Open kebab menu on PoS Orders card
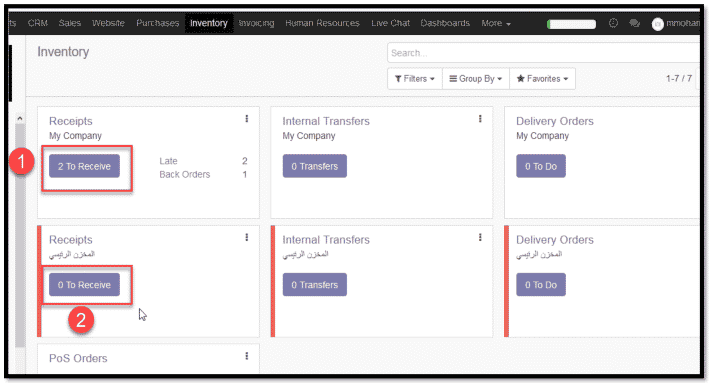Image resolution: width=709 pixels, height=383 pixels. (246, 356)
